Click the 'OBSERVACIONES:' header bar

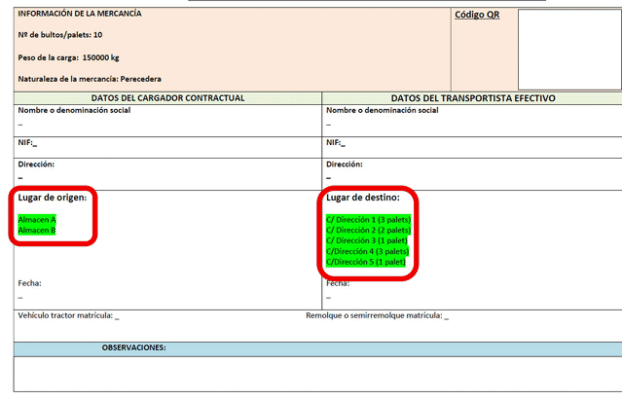318,349
